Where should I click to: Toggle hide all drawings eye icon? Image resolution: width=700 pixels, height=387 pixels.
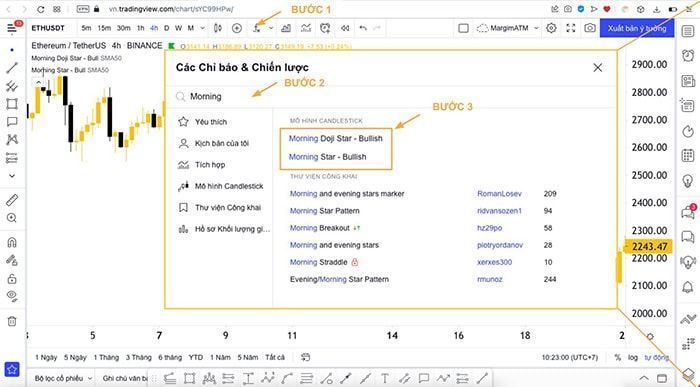click(x=12, y=296)
